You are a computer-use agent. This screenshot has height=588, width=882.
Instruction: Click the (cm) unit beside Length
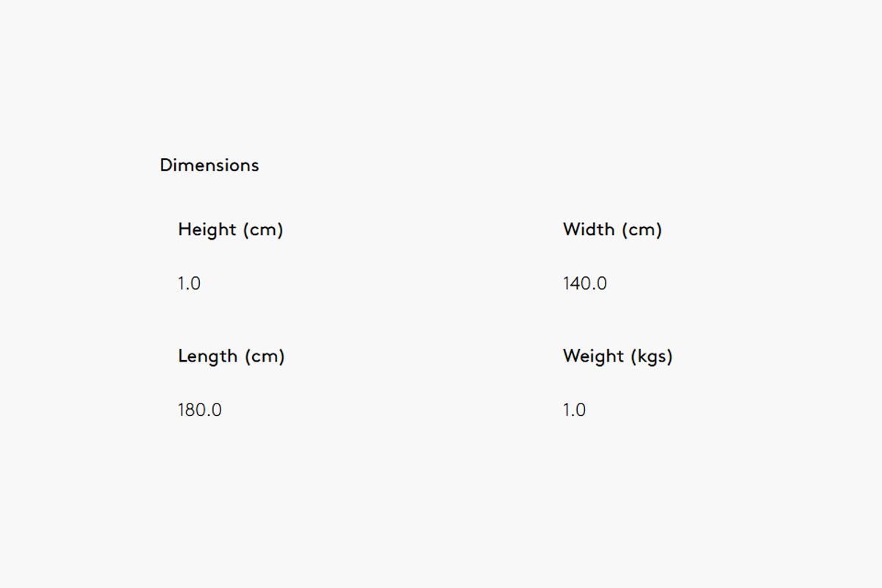264,356
